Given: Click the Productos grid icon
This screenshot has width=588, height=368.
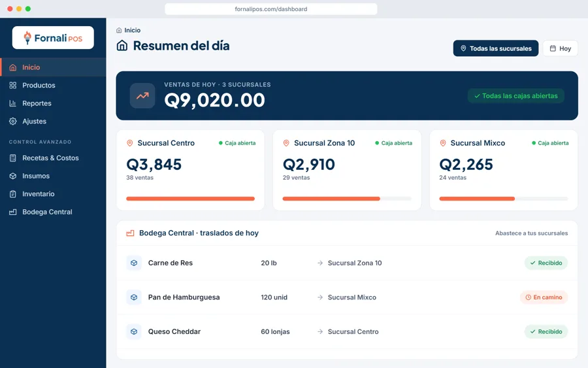Looking at the screenshot, I should coord(13,86).
